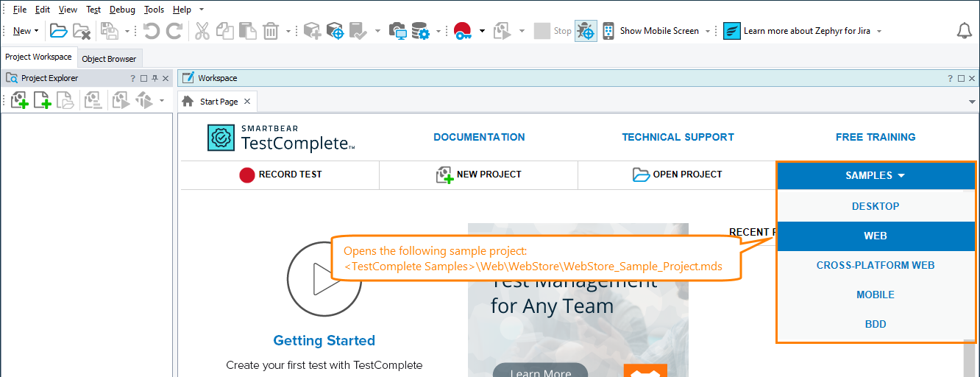Click the Delete trash can icon
Image resolution: width=980 pixels, height=377 pixels.
271,31
